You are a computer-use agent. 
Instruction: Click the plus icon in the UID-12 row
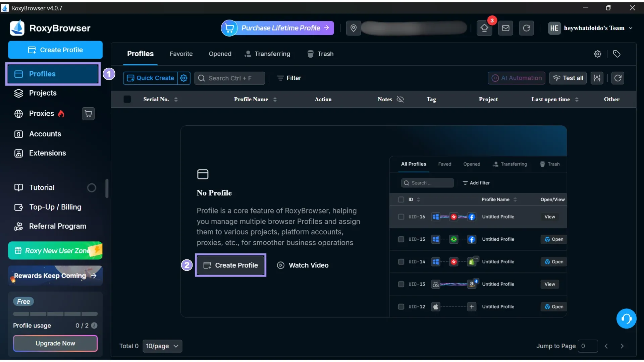(472, 307)
